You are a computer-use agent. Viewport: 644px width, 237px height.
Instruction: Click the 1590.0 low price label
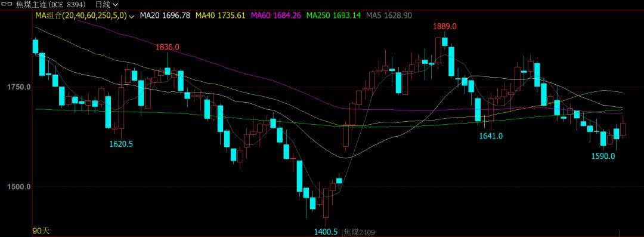[x=603, y=156]
